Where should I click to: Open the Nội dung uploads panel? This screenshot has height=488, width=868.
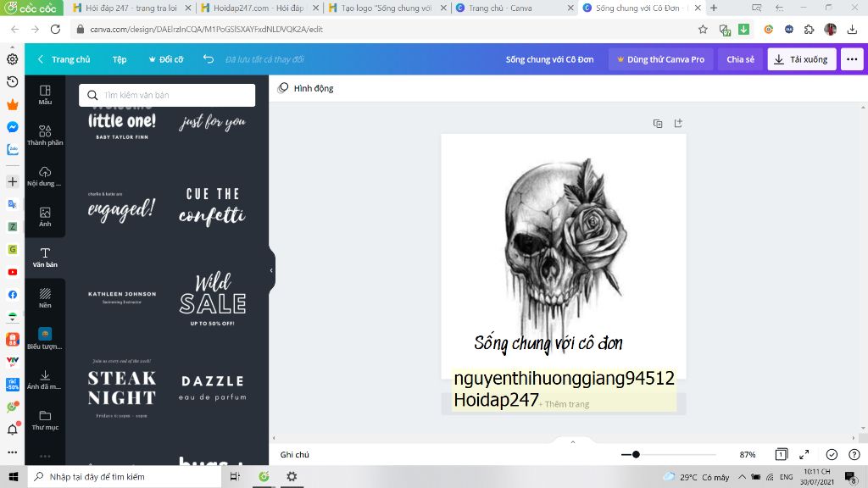click(x=45, y=176)
